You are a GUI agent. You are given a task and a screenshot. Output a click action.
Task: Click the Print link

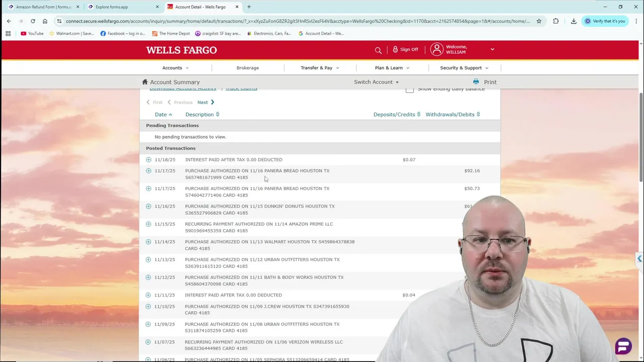click(490, 82)
